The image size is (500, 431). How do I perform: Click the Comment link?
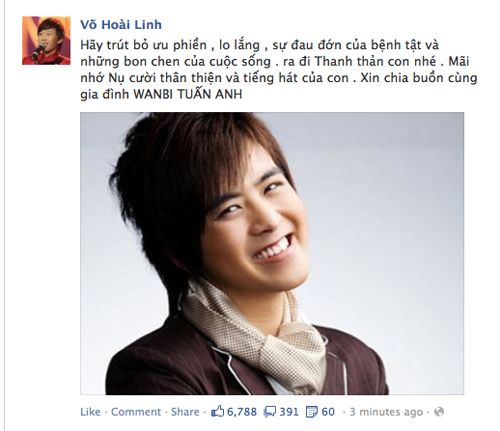pos(136,412)
